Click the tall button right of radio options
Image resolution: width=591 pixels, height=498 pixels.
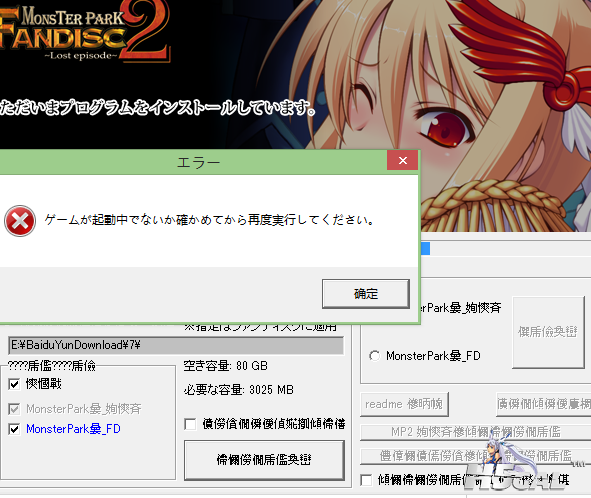[548, 332]
